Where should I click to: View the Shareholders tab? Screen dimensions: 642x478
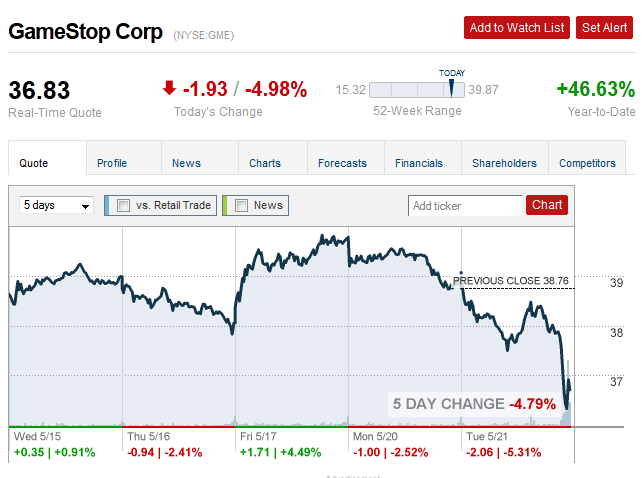[x=504, y=163]
